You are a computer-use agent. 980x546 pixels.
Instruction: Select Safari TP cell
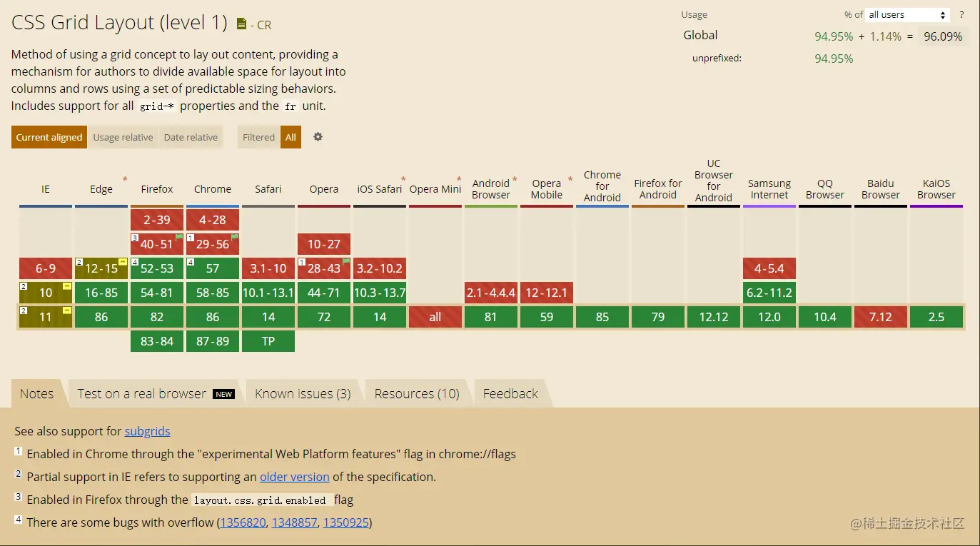[x=268, y=341]
